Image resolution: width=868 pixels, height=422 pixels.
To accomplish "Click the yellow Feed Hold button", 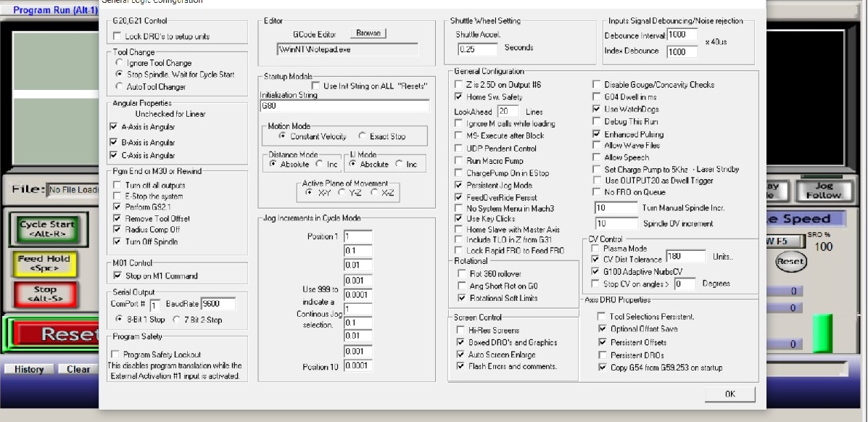I will (x=44, y=263).
